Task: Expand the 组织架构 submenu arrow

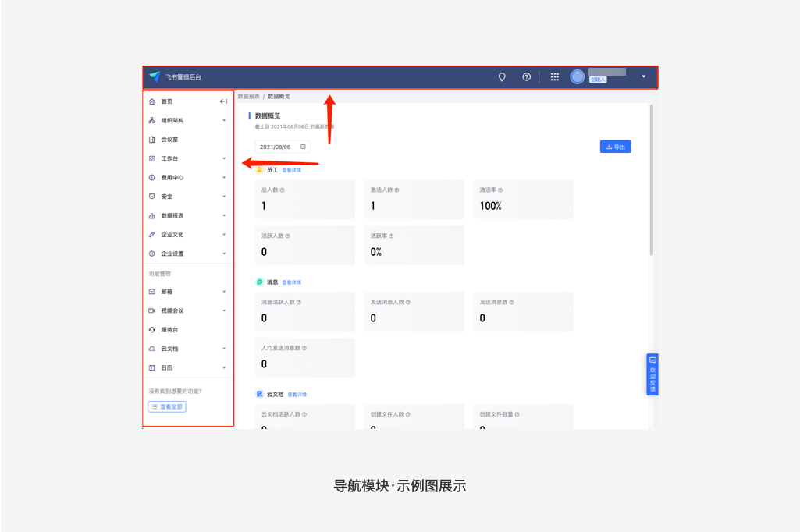Action: pos(224,120)
